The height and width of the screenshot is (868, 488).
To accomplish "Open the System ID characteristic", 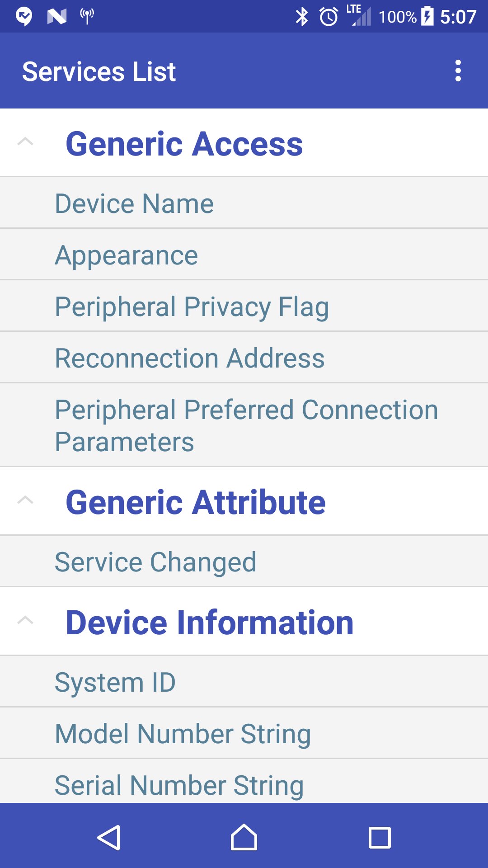I will click(x=115, y=682).
